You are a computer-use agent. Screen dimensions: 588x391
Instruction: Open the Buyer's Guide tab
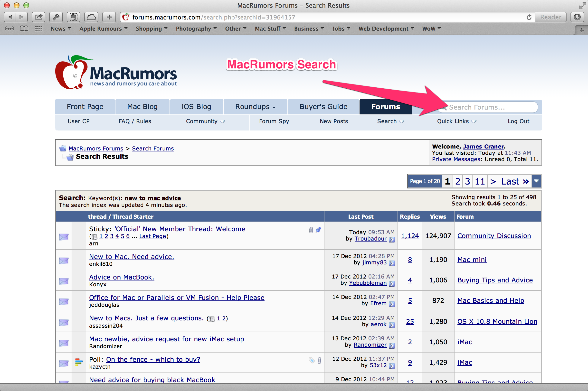[x=323, y=107]
